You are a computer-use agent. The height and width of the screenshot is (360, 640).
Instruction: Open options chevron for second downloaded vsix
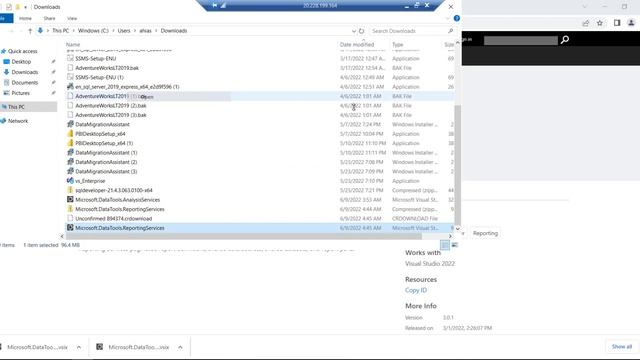tap(180, 347)
